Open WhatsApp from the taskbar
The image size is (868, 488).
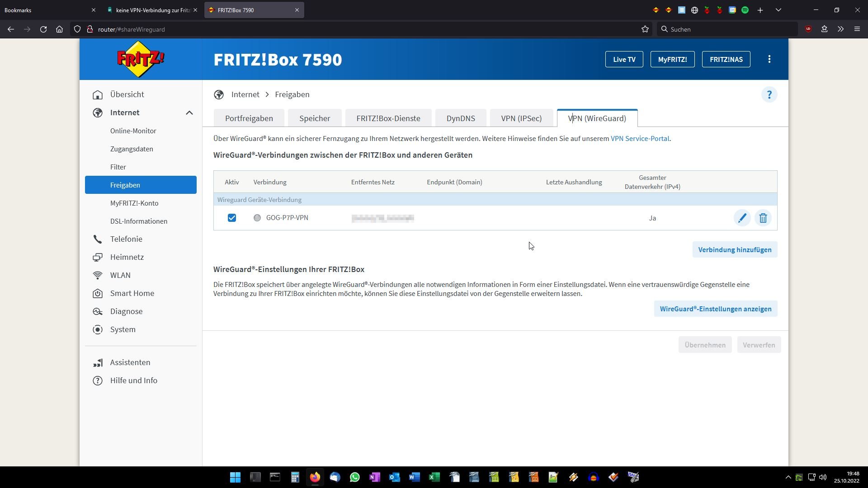(x=354, y=477)
